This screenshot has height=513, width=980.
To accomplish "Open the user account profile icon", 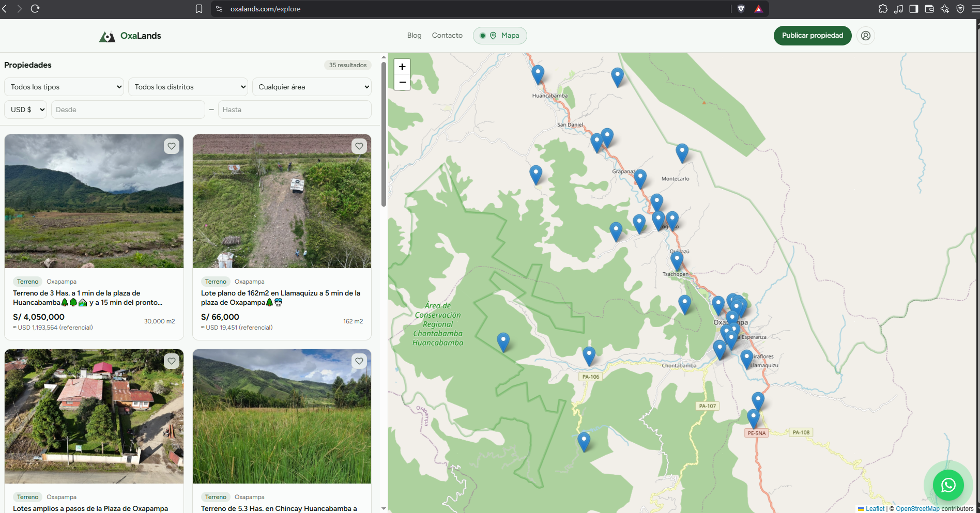I will coord(866,36).
